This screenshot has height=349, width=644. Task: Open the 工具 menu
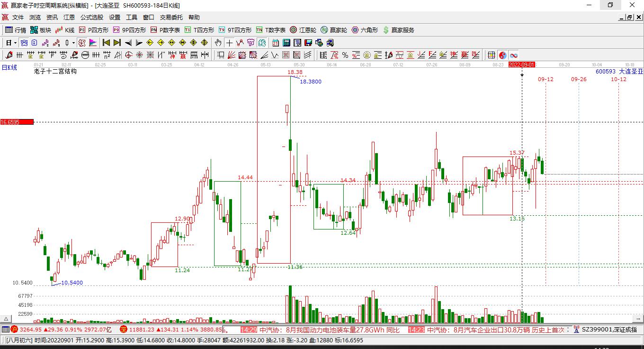tap(132, 18)
